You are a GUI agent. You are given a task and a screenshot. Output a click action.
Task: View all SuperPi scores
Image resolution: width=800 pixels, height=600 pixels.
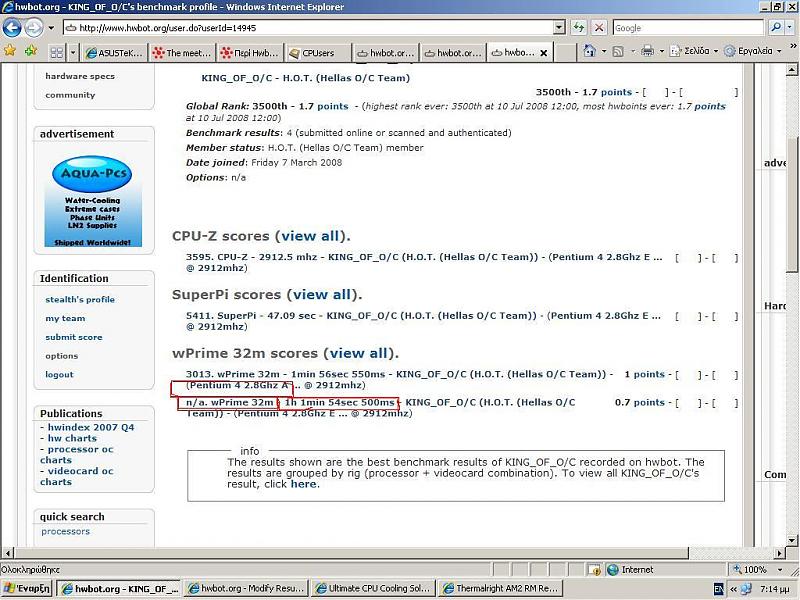click(322, 295)
